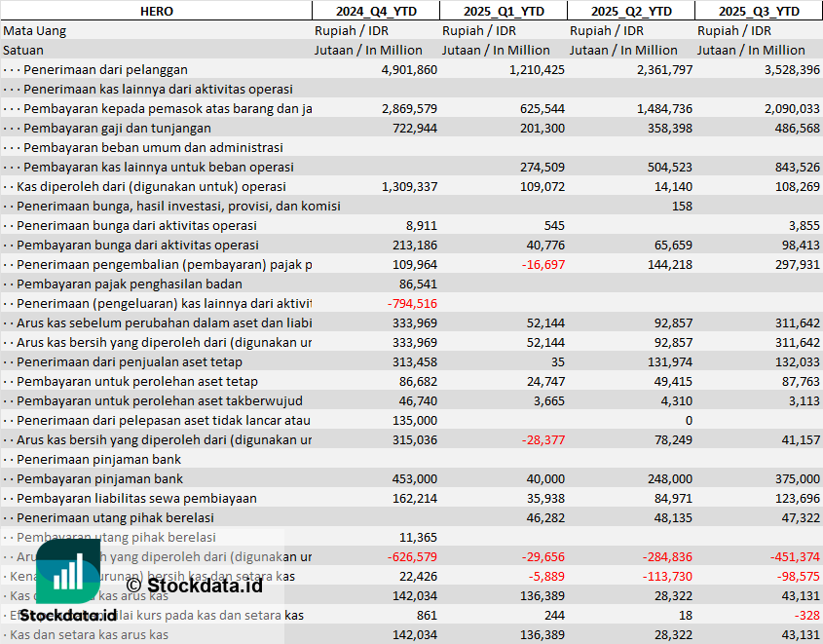Select value 135,000
Screen dimensions: 823x644
pyautogui.click(x=415, y=421)
